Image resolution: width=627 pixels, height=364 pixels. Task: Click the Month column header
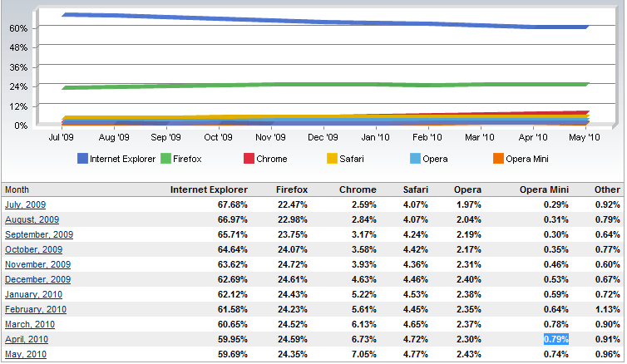pyautogui.click(x=17, y=189)
